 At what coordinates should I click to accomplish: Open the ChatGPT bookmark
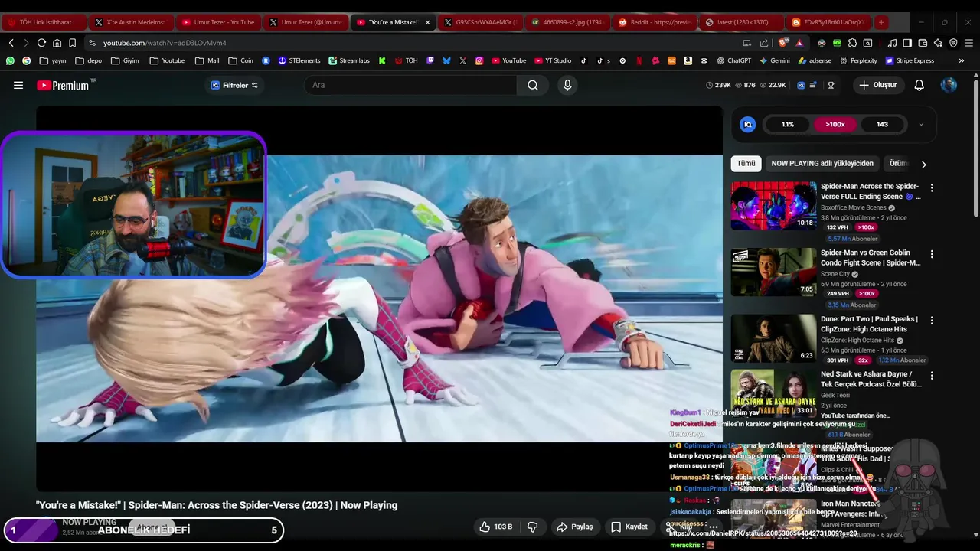(734, 60)
